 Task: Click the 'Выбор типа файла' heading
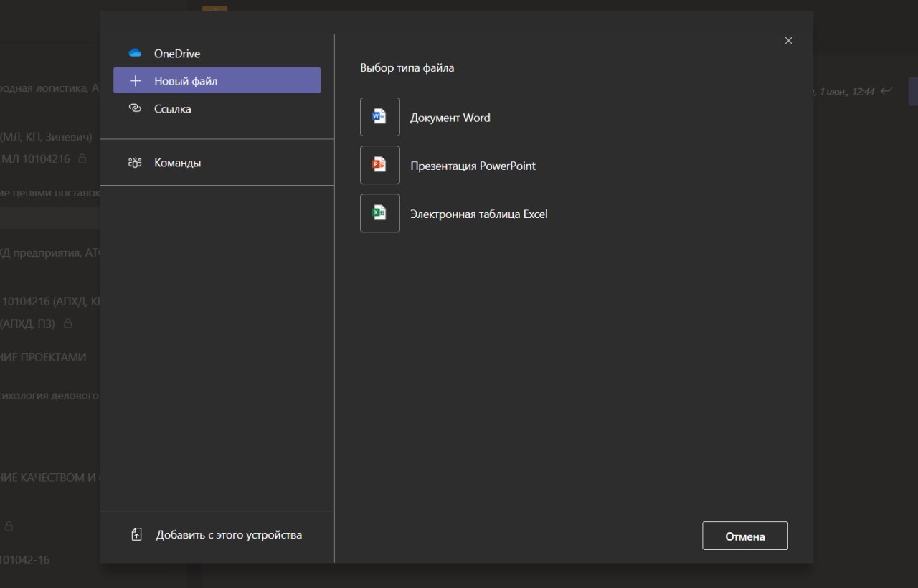tap(407, 68)
